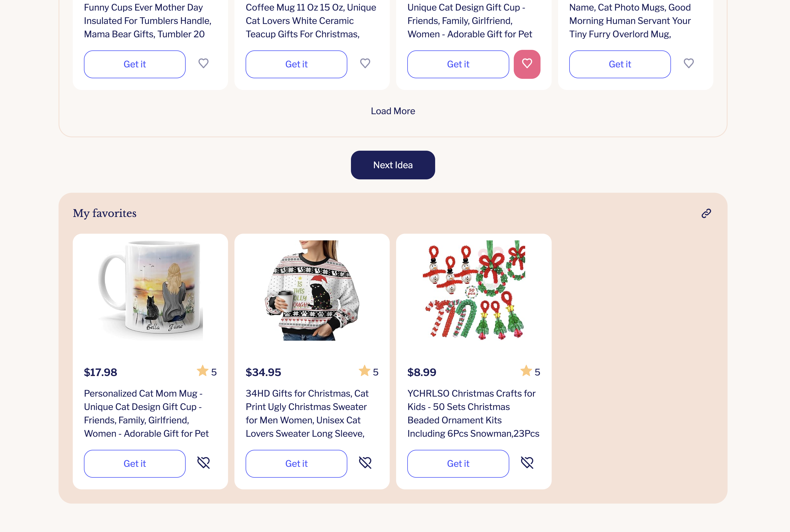The image size is (790, 532).
Task: Remove Personalized Cat Mom Mug from favorites
Action: 203,463
